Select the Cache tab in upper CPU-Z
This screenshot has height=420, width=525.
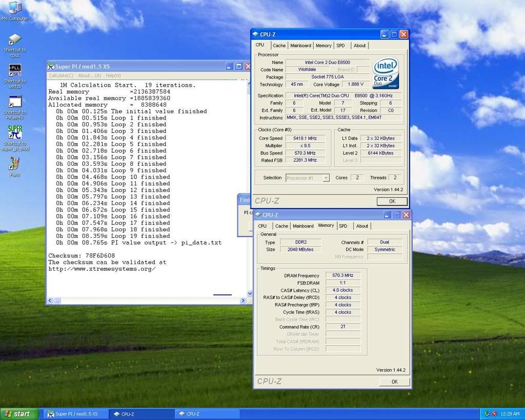279,46
